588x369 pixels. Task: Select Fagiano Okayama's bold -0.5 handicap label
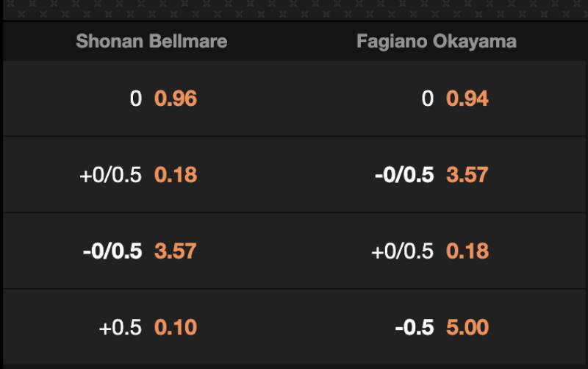(x=415, y=327)
